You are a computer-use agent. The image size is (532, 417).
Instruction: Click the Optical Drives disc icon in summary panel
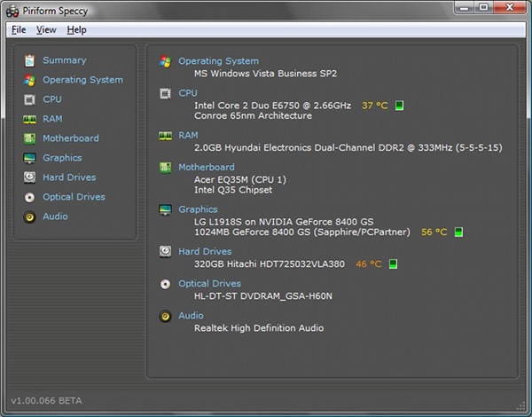tap(165, 284)
